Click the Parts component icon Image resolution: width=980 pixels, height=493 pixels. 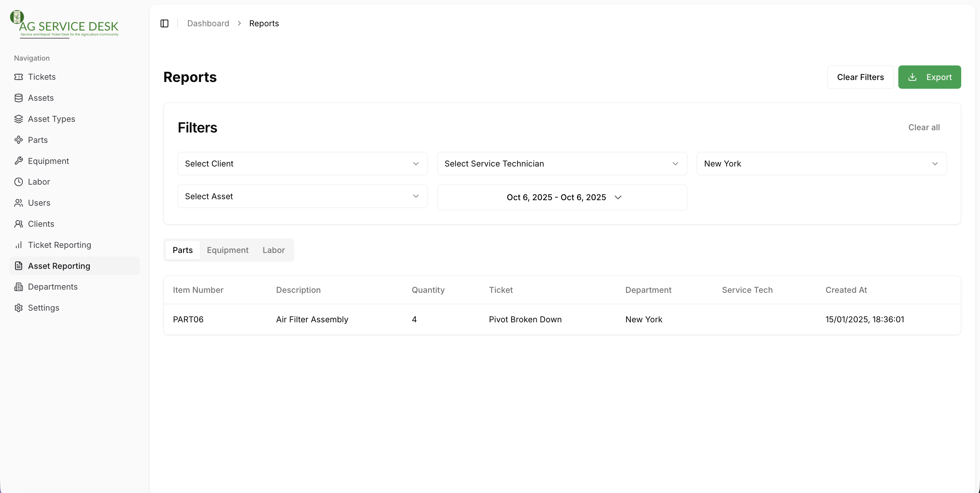(x=18, y=140)
